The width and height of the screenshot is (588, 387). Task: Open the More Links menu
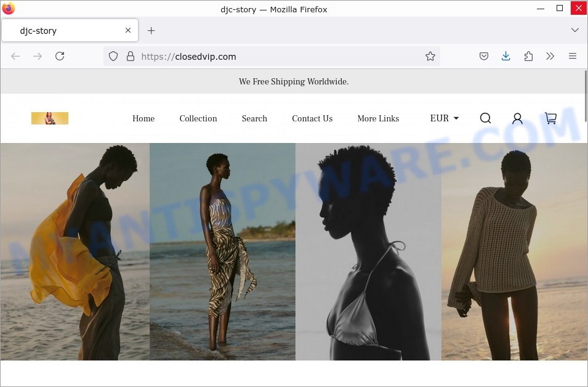(x=378, y=118)
